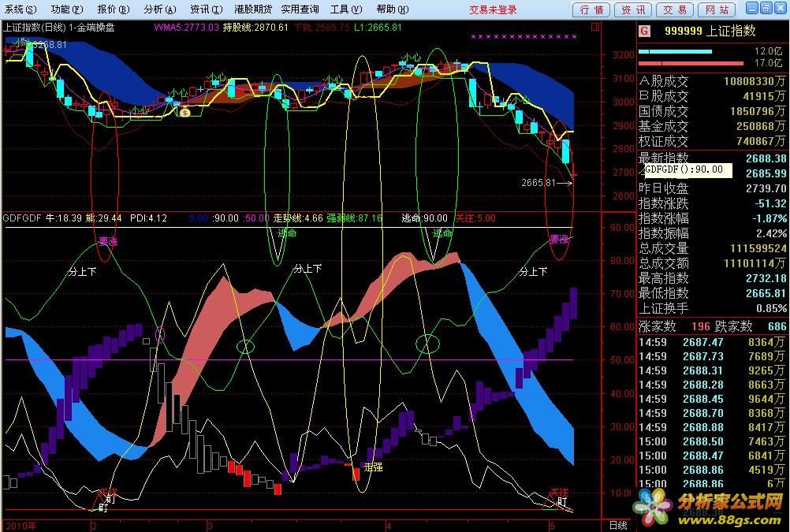
Task: Select the 最低指数 2665.81 row
Action: 713,293
